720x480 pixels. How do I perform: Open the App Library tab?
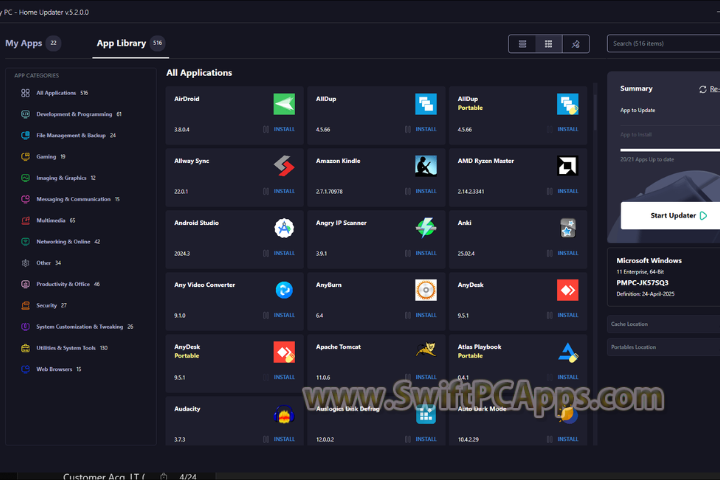coord(130,43)
